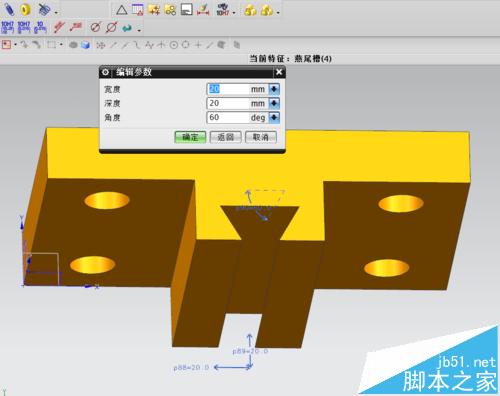
Task: Select the upper-left hole on the model
Action: [x=107, y=200]
